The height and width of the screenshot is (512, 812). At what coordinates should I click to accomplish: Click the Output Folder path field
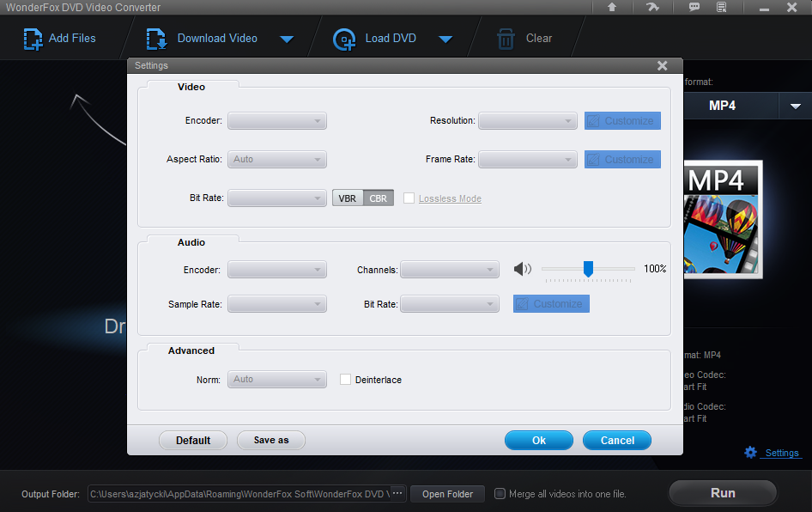239,494
